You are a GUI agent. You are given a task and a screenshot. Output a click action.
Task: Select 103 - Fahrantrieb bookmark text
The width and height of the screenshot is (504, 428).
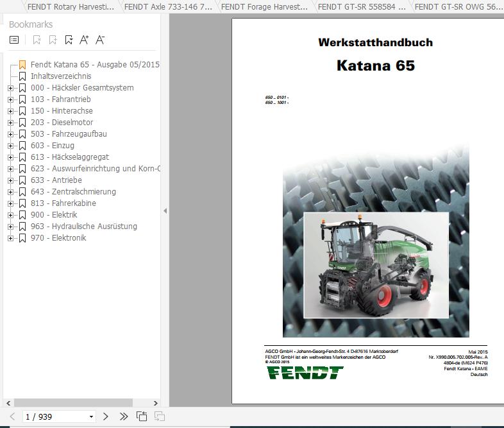61,99
